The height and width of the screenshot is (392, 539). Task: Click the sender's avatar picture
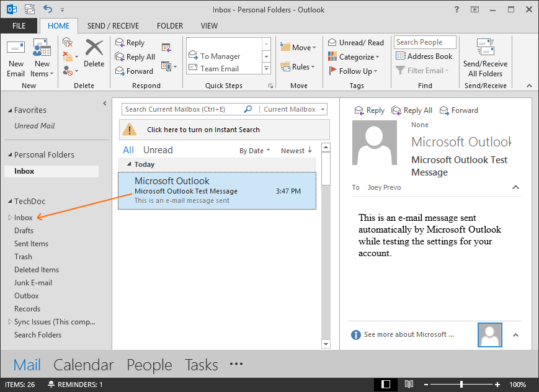click(375, 143)
